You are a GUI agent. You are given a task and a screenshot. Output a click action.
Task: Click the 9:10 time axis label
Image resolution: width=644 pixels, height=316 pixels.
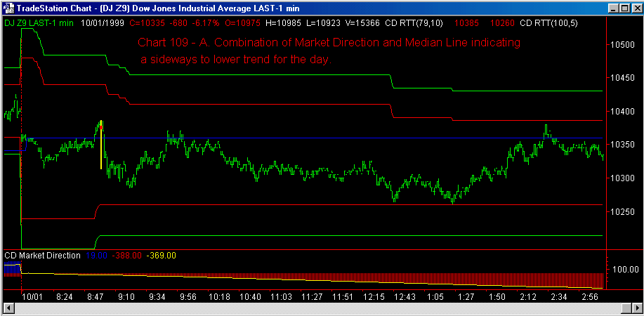coord(126,296)
